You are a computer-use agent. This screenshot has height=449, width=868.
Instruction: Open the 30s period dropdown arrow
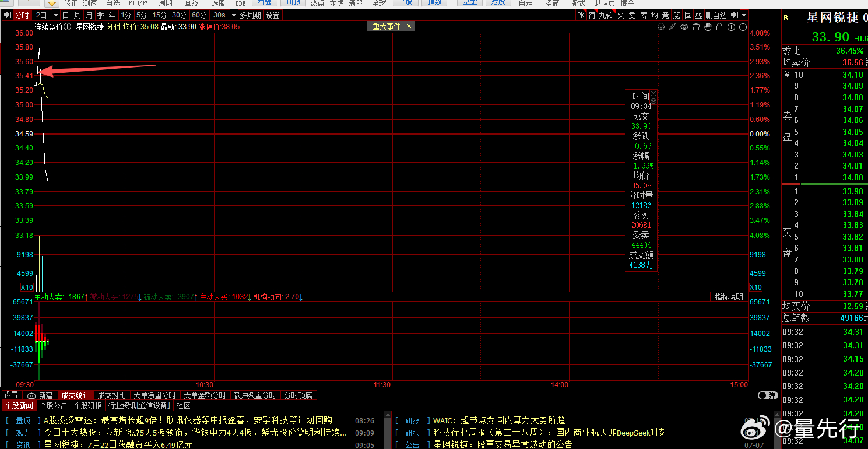234,15
